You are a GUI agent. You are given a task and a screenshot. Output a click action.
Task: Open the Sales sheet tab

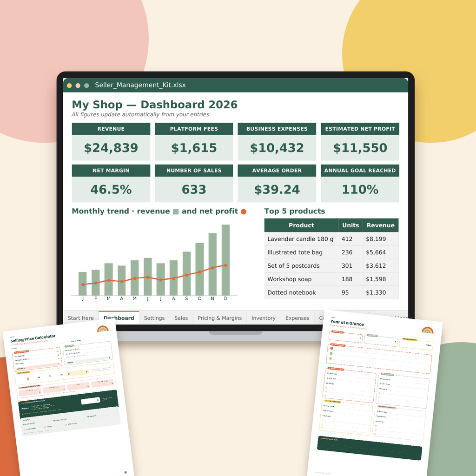click(181, 318)
